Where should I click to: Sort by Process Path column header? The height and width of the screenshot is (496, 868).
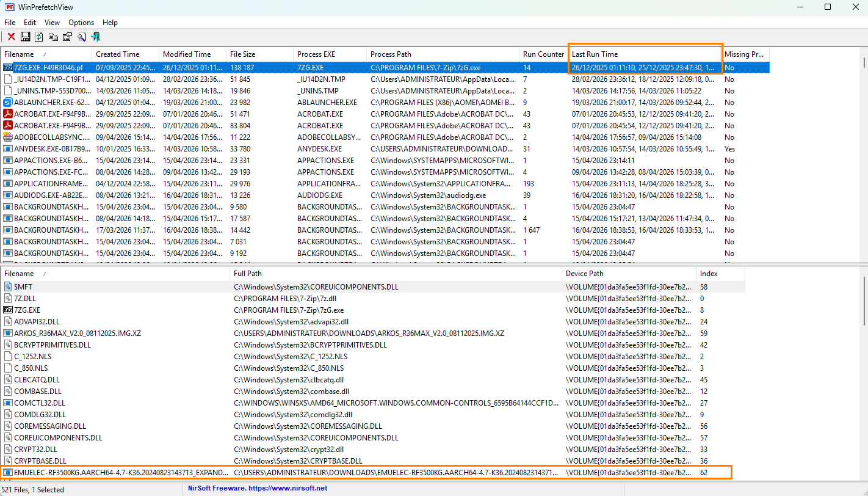pyautogui.click(x=443, y=54)
